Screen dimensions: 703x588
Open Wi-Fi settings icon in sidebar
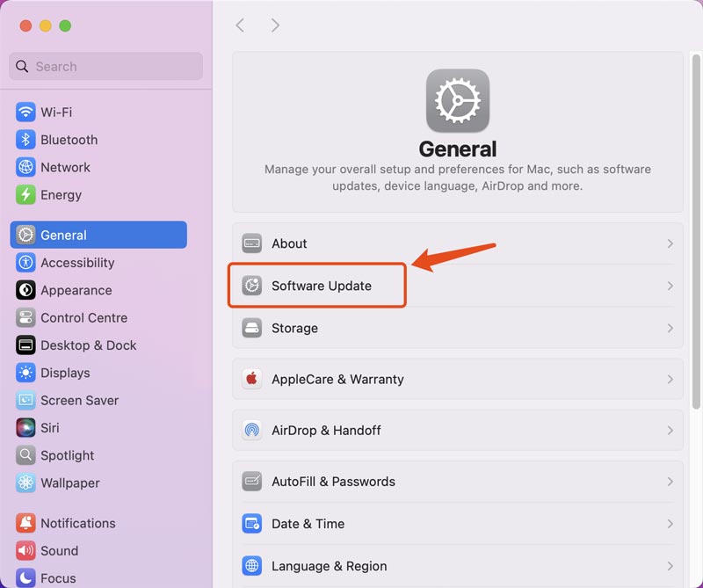(25, 113)
